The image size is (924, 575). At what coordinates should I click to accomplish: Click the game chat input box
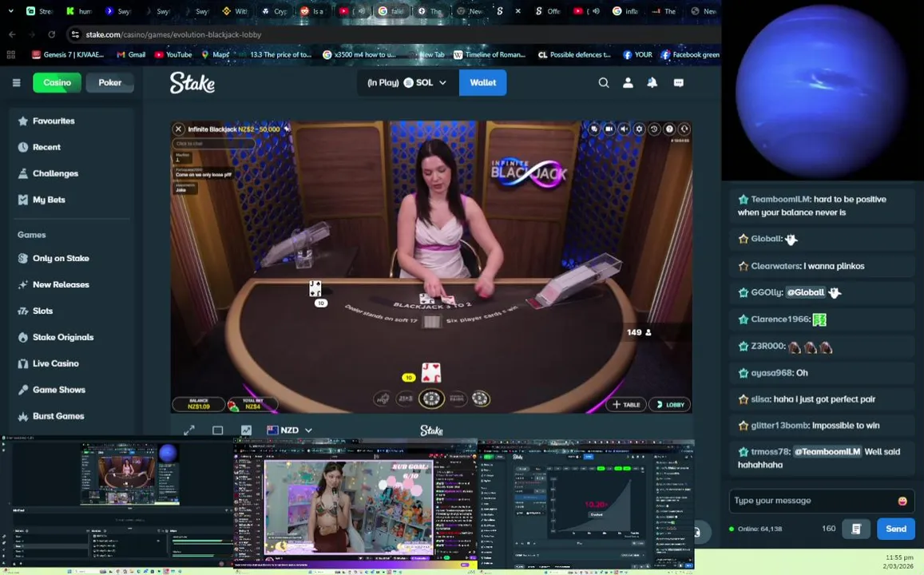(213, 143)
